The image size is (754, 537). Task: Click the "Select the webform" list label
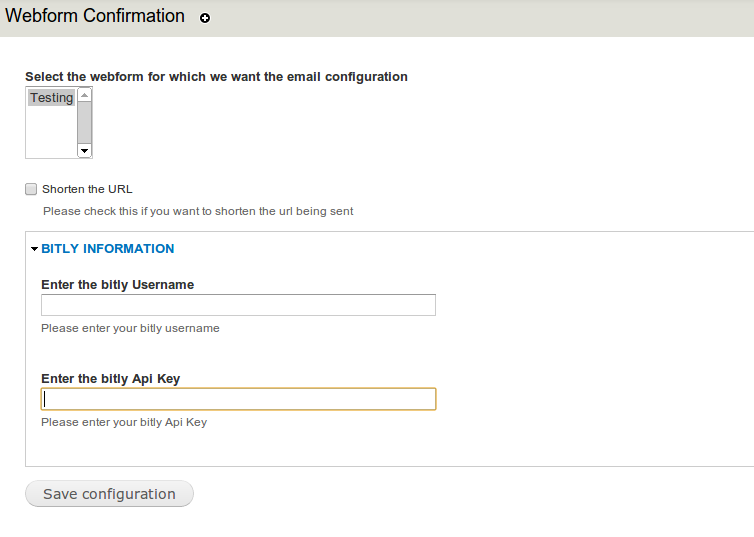click(x=216, y=77)
